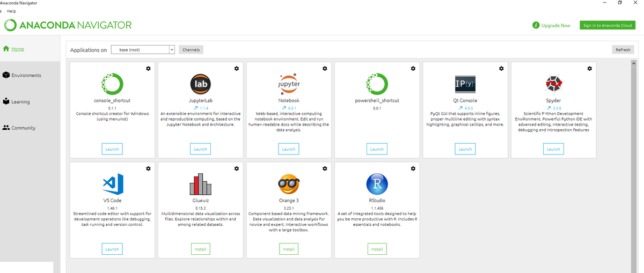
Task: Click the Anaconda Navigator header logo
Action: pos(68,25)
